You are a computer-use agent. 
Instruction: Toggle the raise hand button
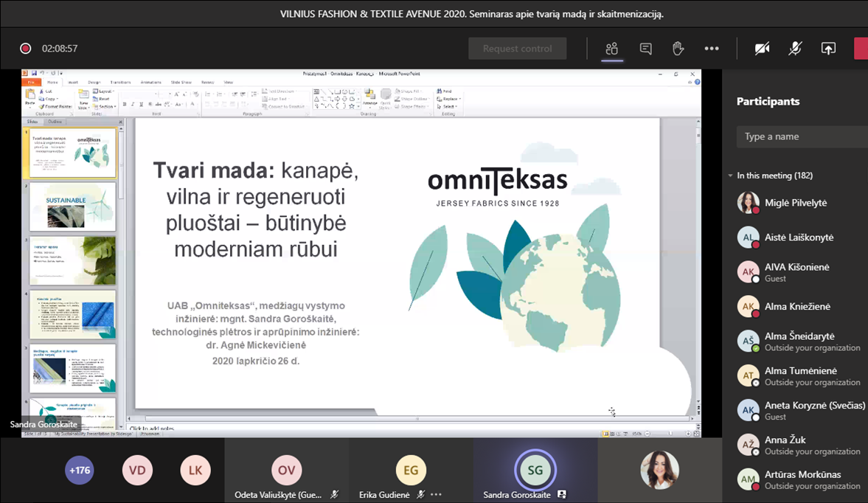pos(678,49)
